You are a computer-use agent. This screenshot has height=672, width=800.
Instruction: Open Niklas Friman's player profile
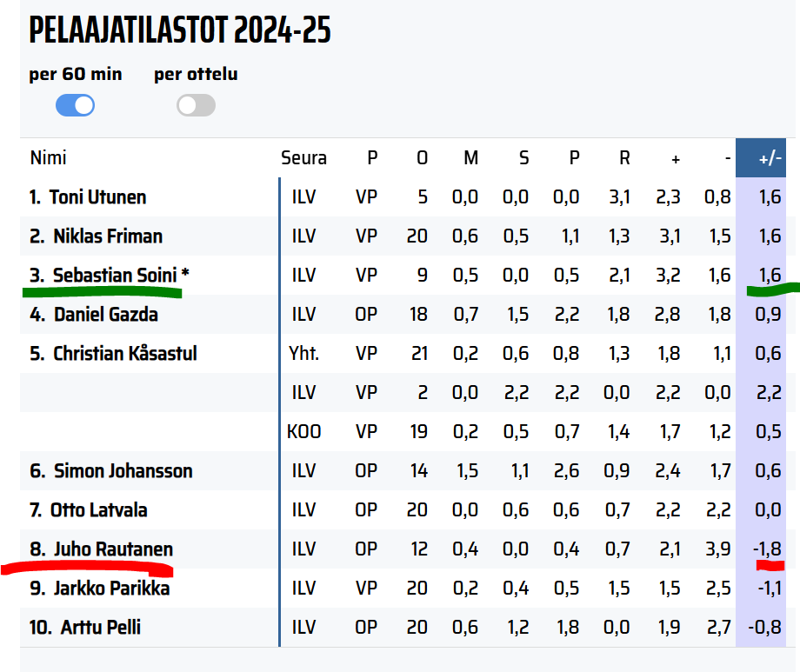(108, 236)
